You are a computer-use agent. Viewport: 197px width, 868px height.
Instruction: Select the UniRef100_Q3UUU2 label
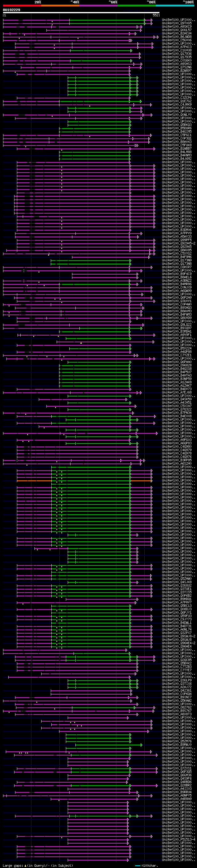[x=177, y=585]
